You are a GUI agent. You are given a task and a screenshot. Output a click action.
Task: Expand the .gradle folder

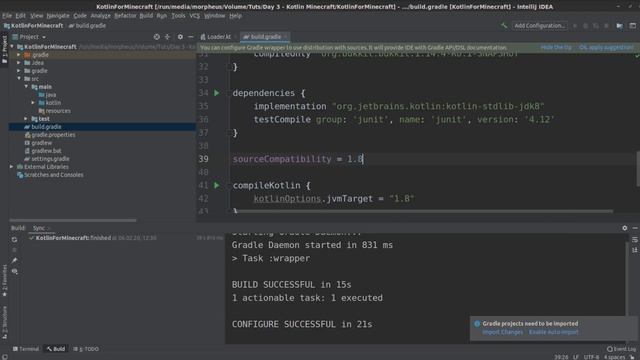coord(19,55)
